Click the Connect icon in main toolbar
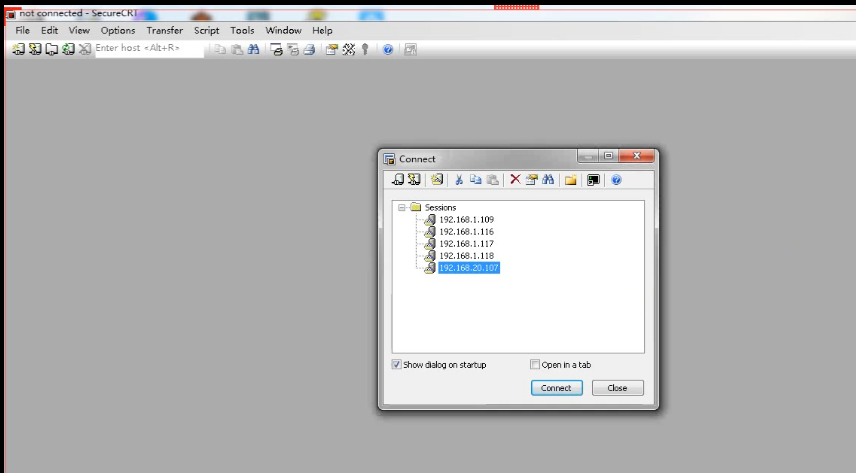The width and height of the screenshot is (856, 473). point(18,49)
